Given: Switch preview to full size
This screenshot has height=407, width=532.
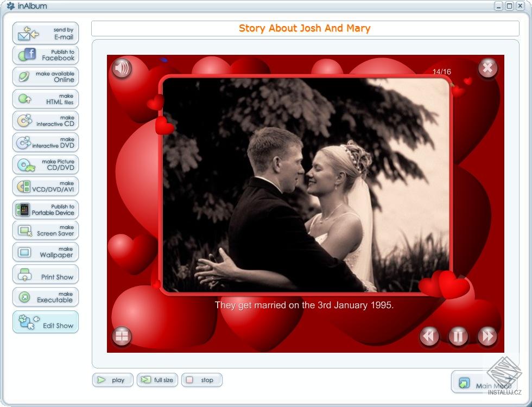Looking at the screenshot, I should [x=157, y=380].
